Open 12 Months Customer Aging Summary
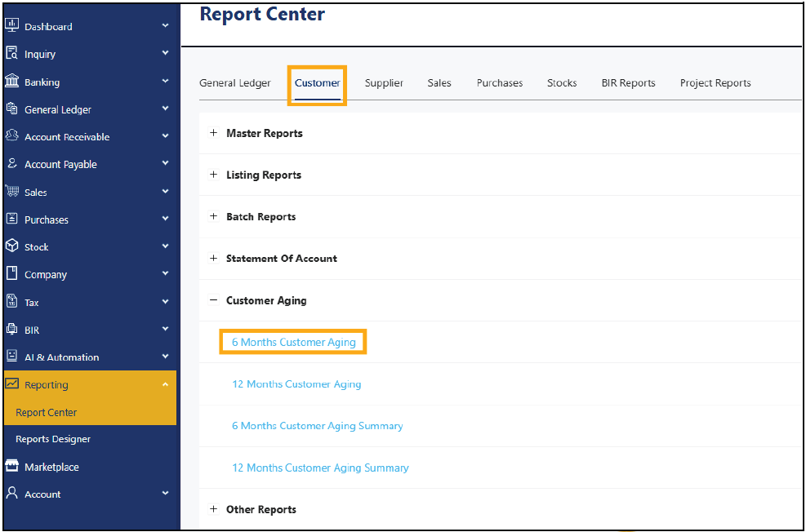 tap(320, 468)
